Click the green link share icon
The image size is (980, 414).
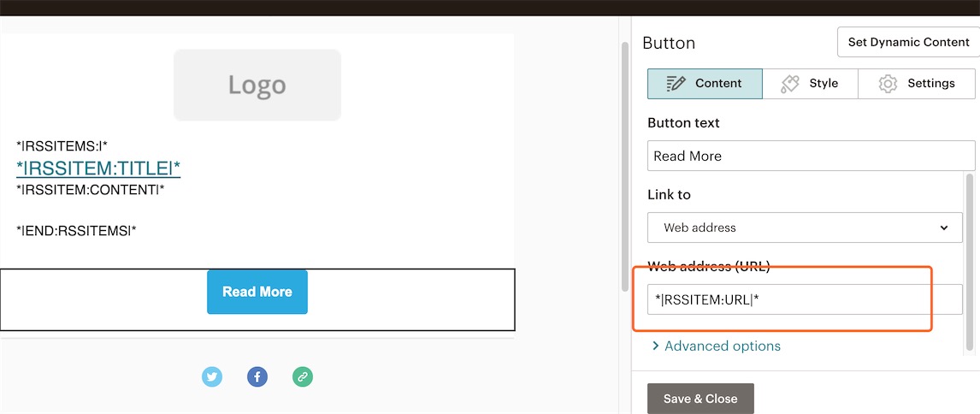click(303, 376)
